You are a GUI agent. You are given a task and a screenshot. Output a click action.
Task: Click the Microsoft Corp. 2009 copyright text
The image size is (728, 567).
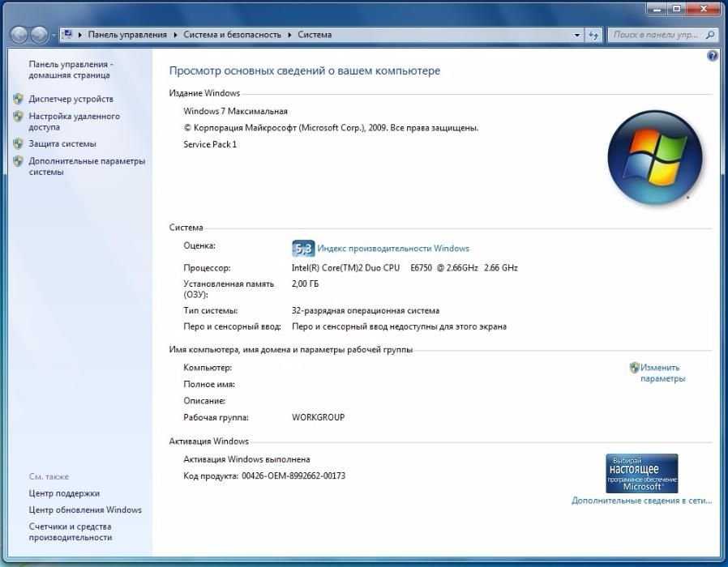point(331,128)
